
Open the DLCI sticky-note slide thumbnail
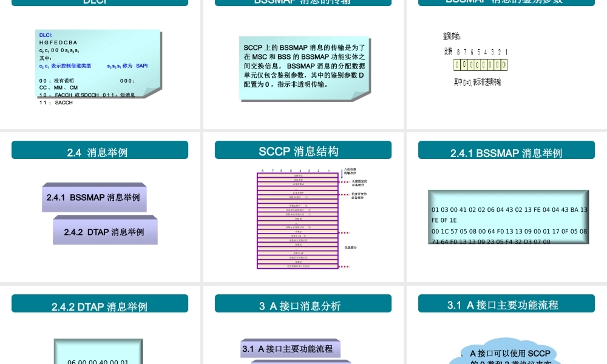98,64
